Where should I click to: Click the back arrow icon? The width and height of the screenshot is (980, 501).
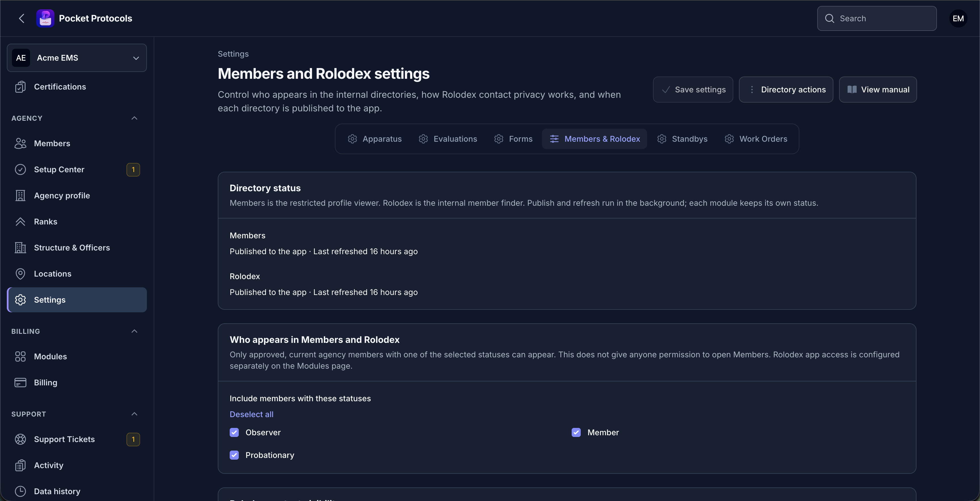22,18
